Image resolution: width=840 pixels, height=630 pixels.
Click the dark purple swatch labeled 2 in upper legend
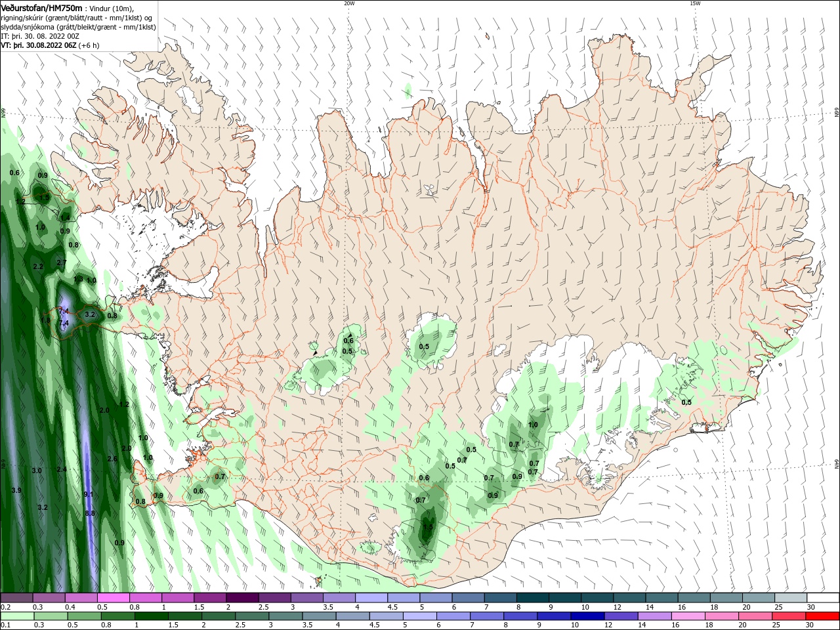pyautogui.click(x=242, y=598)
